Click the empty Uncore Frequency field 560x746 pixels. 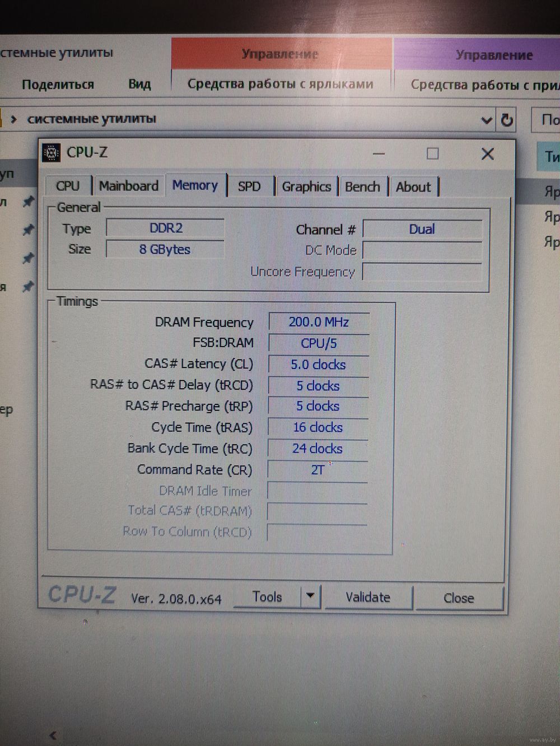coord(422,272)
